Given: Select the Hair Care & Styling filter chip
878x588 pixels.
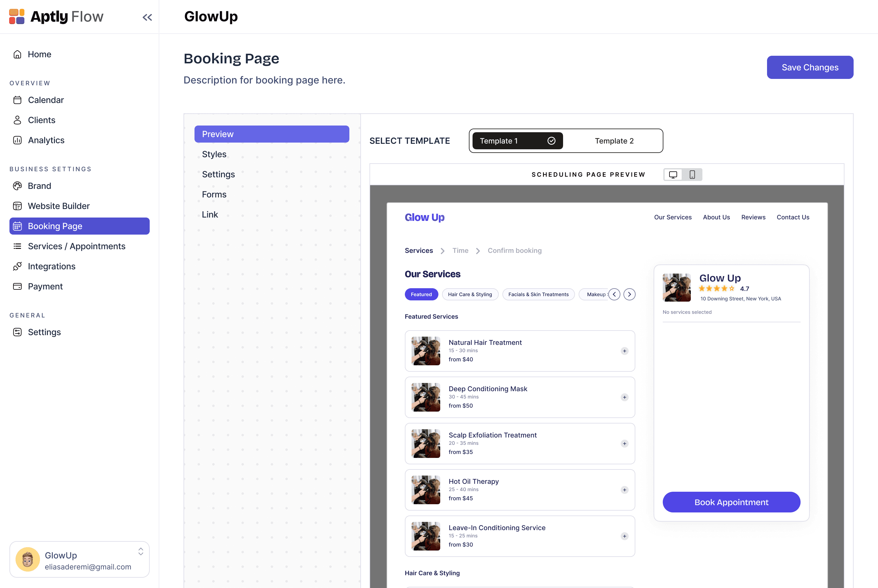Looking at the screenshot, I should tap(470, 294).
